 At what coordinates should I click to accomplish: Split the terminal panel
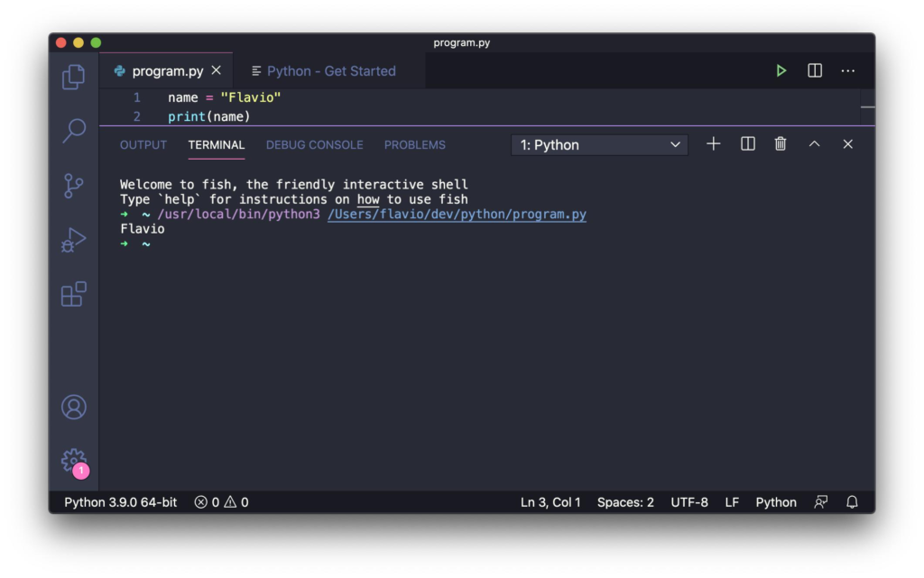pos(747,144)
